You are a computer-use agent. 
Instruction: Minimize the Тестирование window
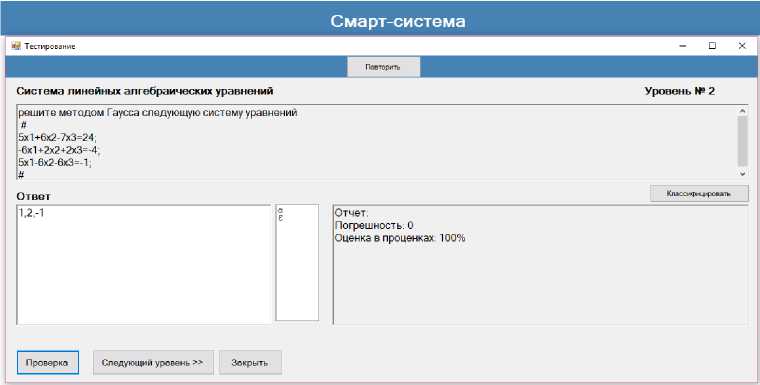pos(683,46)
